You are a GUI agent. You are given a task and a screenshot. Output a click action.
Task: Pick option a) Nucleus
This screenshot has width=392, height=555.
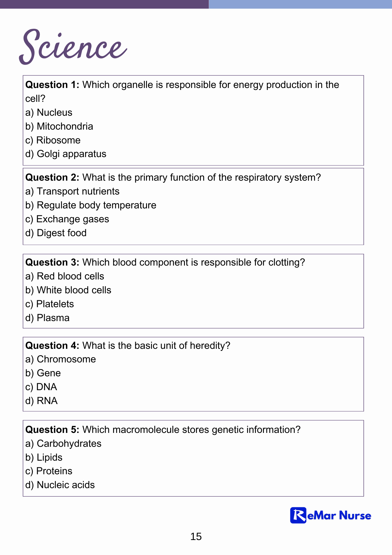click(x=49, y=112)
